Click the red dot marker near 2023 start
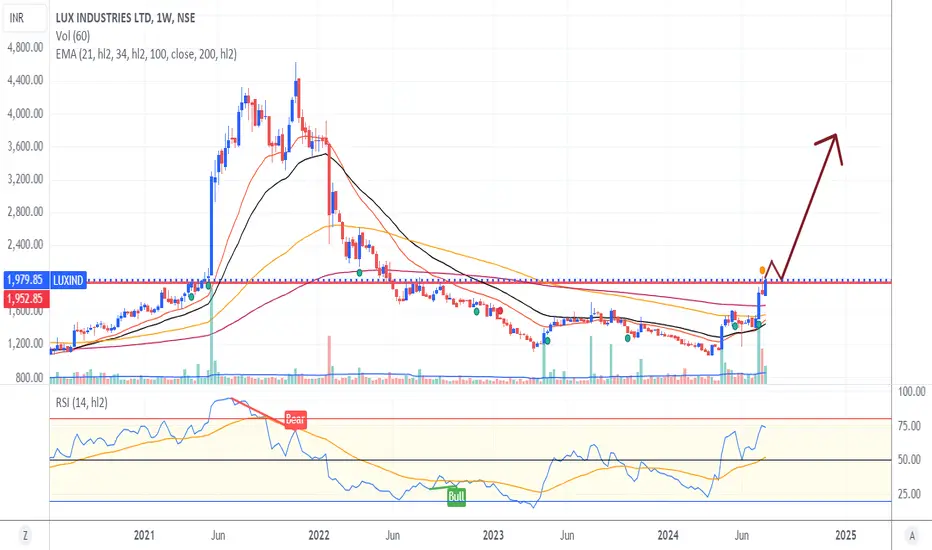 (x=500, y=310)
